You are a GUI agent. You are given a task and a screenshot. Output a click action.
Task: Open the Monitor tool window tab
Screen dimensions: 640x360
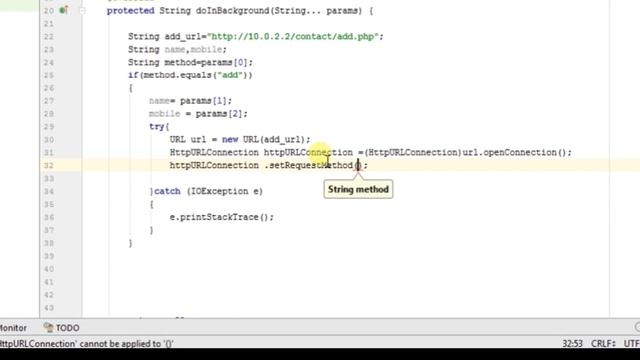pos(13,328)
